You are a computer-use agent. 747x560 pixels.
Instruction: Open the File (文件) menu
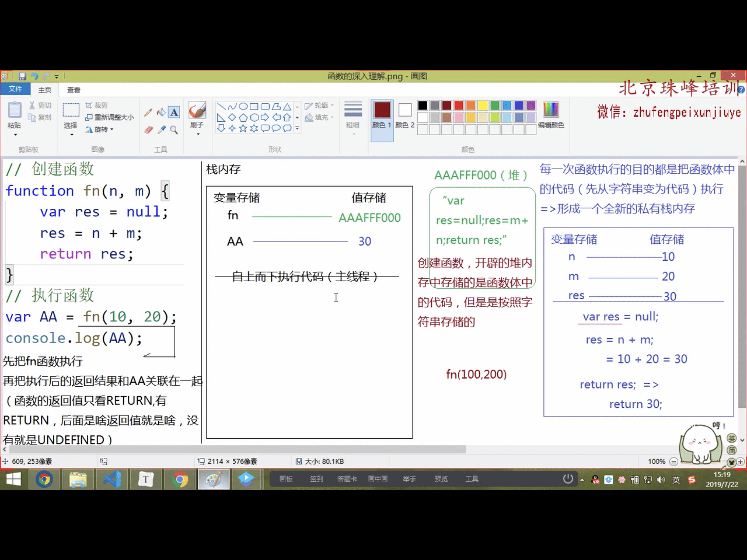pos(15,89)
